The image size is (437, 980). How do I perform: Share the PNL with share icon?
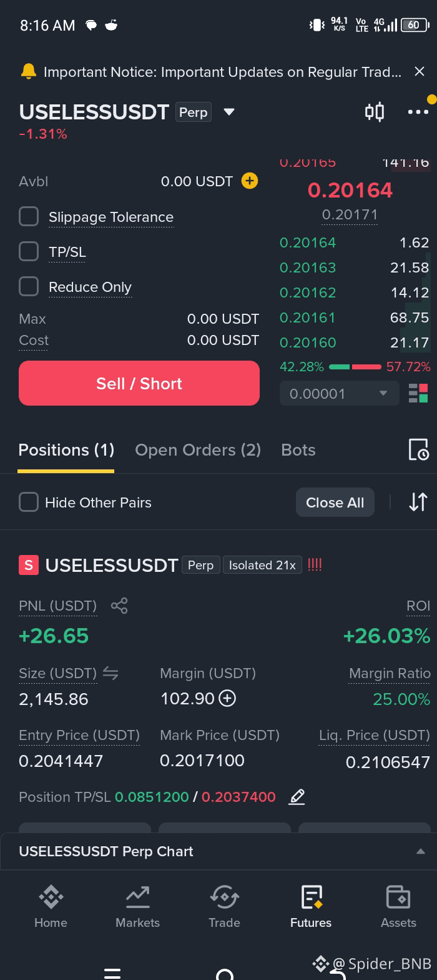(x=119, y=606)
